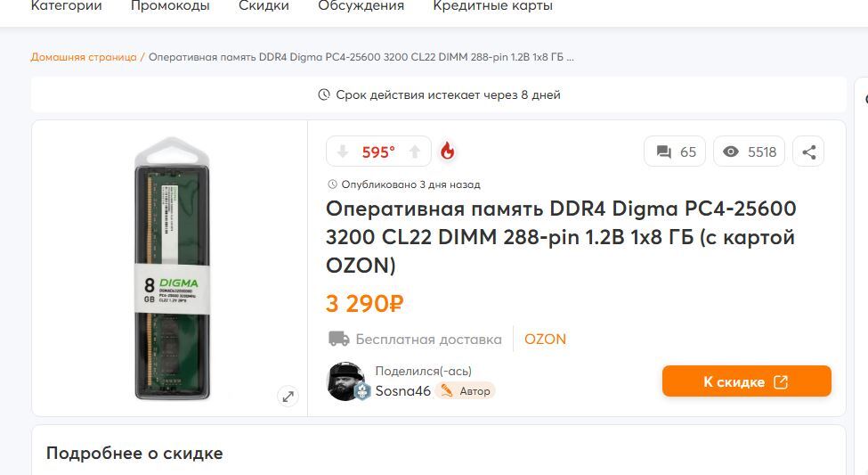Upvote the deal with the up arrow
868x475 pixels.
pos(415,152)
